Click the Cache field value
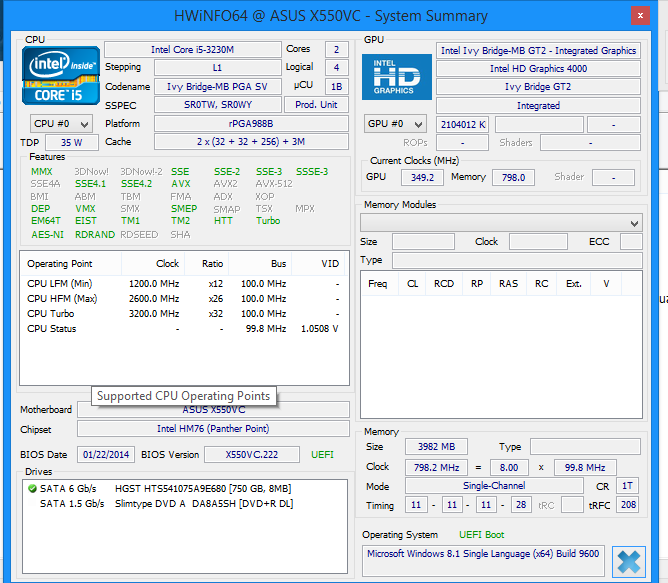 (251, 142)
